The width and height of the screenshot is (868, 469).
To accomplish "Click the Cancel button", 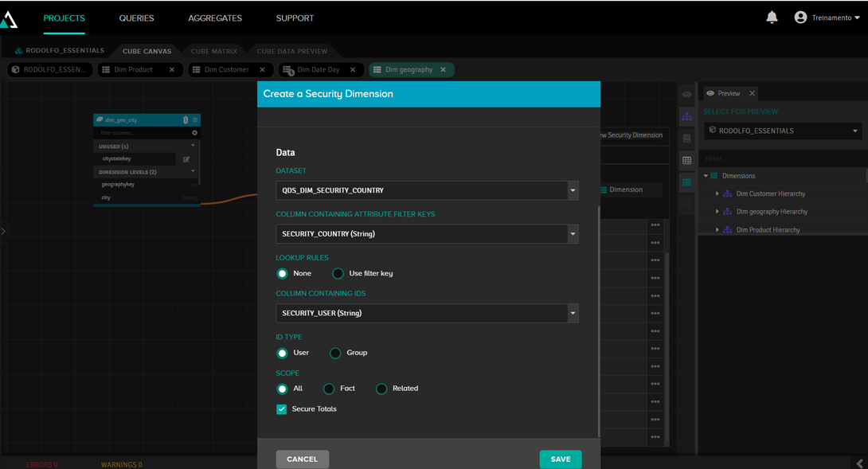I will tap(302, 459).
